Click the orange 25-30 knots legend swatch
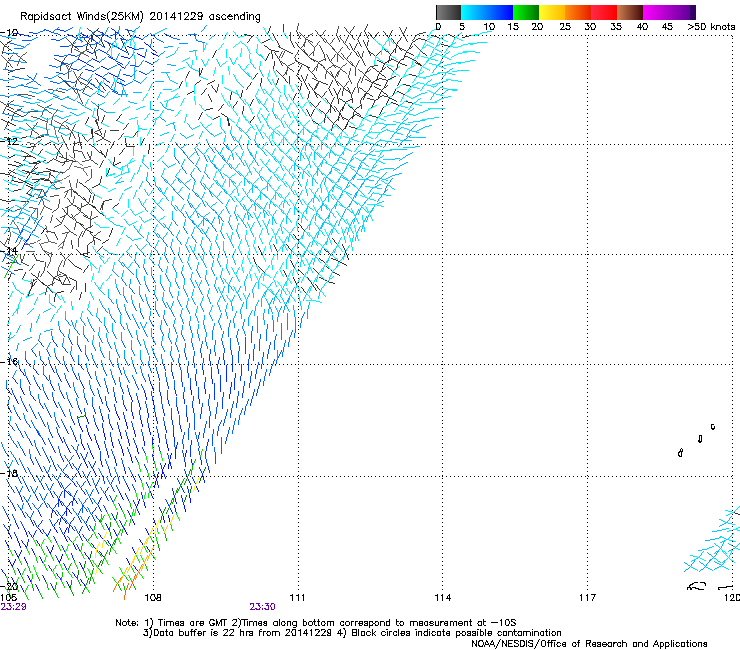This screenshot has width=740, height=650. (x=578, y=12)
